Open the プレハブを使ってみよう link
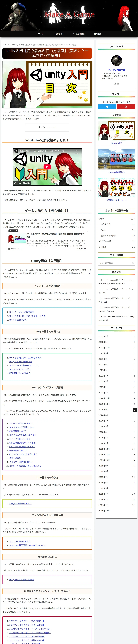This screenshot has width=138, height=644. coord(20,541)
